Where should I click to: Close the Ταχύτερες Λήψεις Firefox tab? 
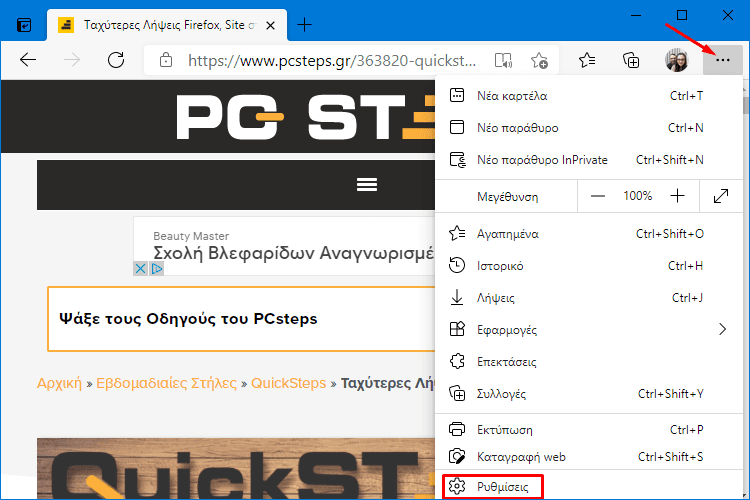(270, 25)
